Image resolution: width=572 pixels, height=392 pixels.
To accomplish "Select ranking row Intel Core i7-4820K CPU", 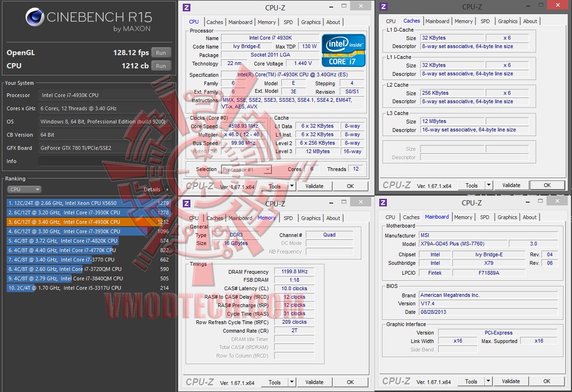I will coord(88,241).
